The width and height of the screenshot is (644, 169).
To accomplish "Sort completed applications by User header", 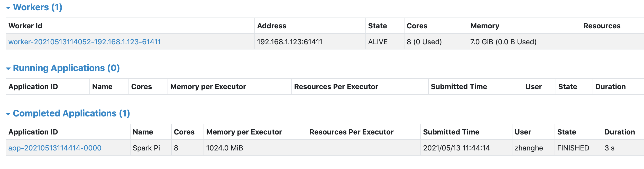I will pos(523,132).
